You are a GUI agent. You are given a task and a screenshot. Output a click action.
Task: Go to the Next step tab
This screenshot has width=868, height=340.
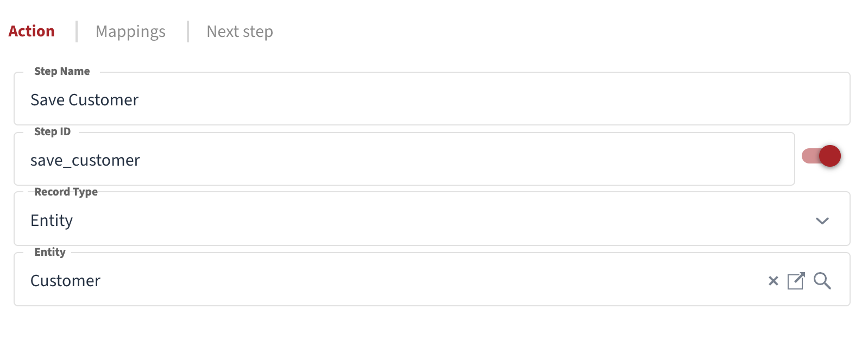point(240,32)
